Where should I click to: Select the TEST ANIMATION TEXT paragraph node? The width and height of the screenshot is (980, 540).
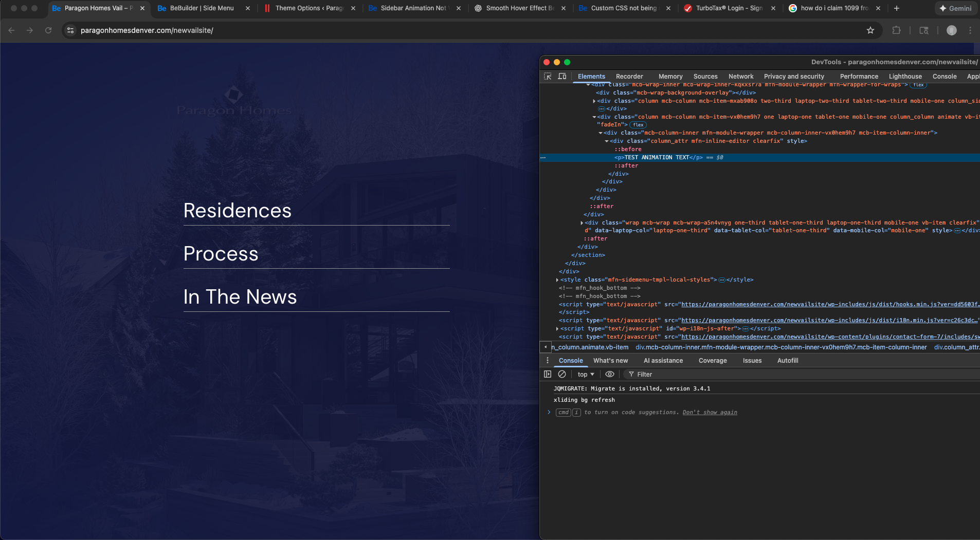click(x=658, y=158)
